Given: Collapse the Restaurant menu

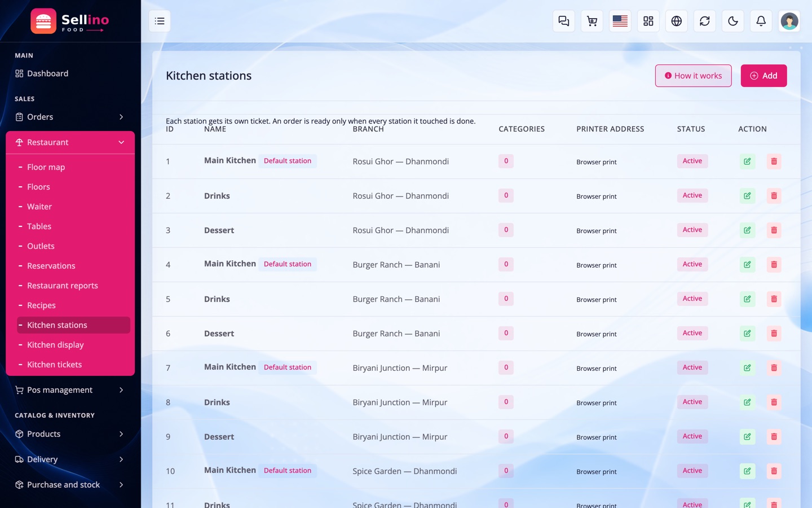Looking at the screenshot, I should 70,142.
